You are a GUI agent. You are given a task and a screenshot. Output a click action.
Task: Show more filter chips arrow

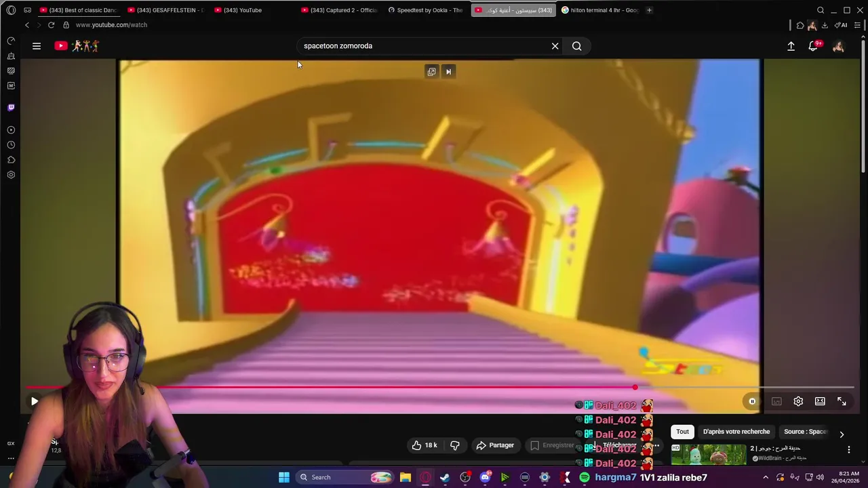click(842, 434)
